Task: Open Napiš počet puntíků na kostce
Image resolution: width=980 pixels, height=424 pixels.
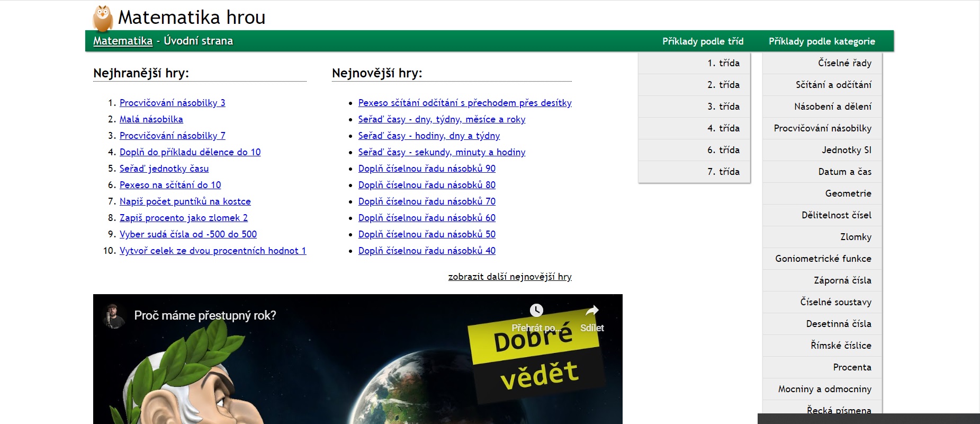Action: tap(185, 201)
